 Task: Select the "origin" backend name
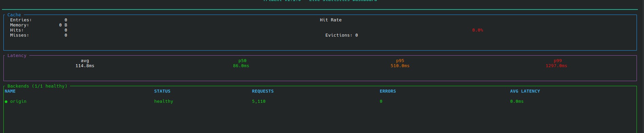coord(18,101)
